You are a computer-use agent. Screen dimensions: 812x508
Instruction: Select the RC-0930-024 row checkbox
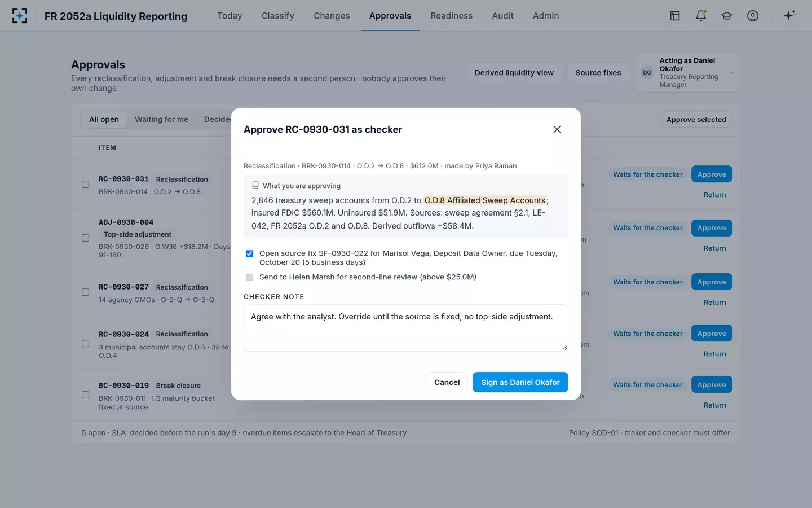coord(86,344)
